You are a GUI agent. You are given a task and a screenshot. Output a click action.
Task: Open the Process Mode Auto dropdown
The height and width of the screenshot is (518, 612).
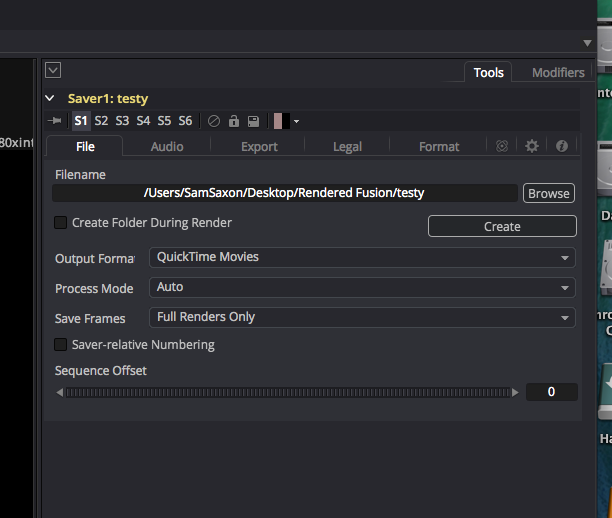point(362,287)
